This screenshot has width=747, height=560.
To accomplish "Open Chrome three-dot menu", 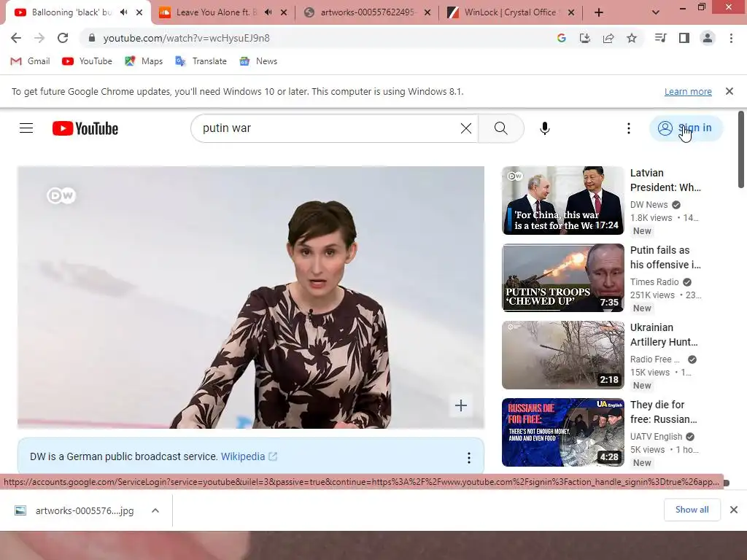I will point(731,38).
